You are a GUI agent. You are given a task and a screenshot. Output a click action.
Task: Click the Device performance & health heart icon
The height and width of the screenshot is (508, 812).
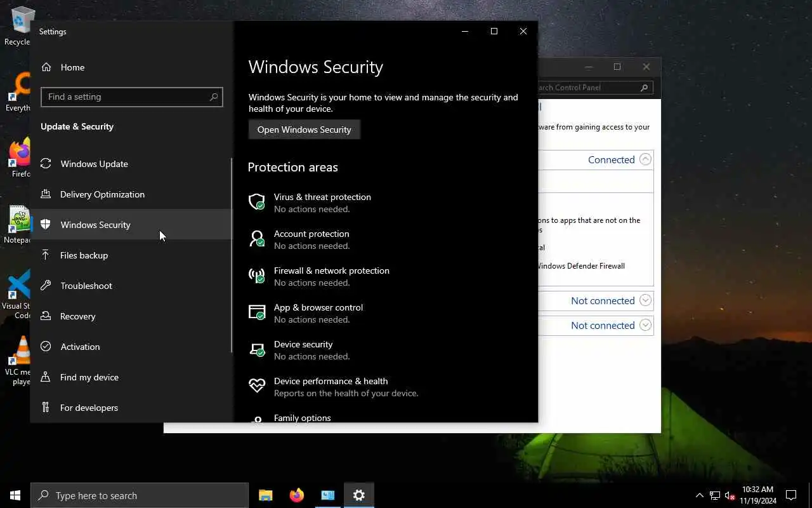click(257, 386)
